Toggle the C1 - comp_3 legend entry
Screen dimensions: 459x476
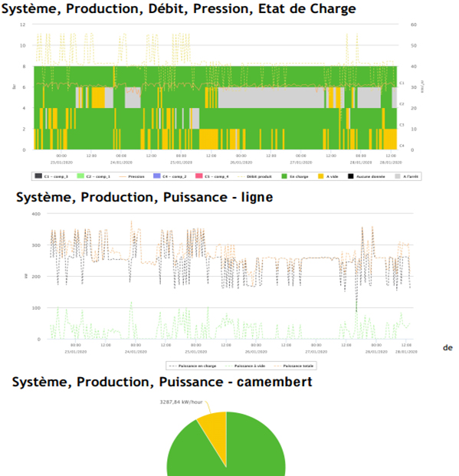pyautogui.click(x=52, y=176)
